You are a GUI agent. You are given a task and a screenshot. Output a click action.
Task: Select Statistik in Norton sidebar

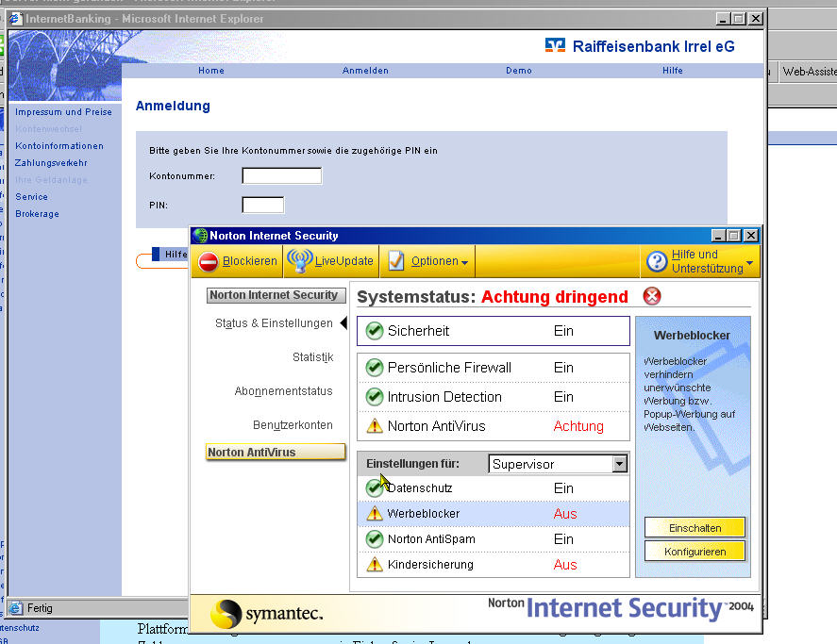click(312, 357)
